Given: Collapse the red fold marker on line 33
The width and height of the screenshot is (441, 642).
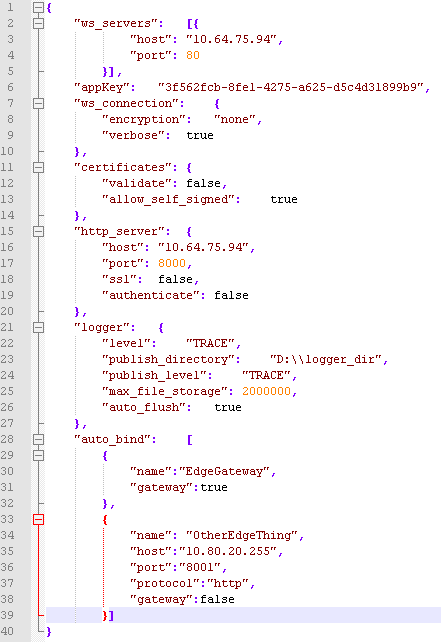Looking at the screenshot, I should 38,519.
